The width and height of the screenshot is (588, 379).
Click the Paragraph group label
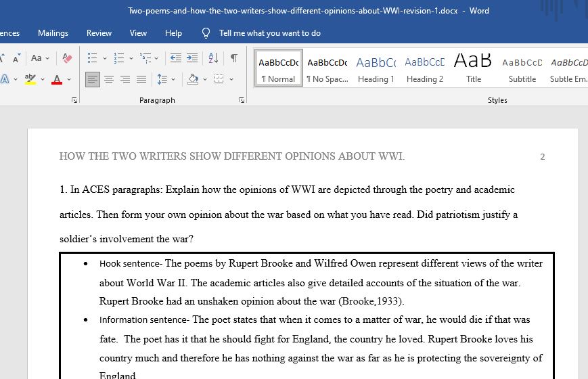pyautogui.click(x=157, y=100)
